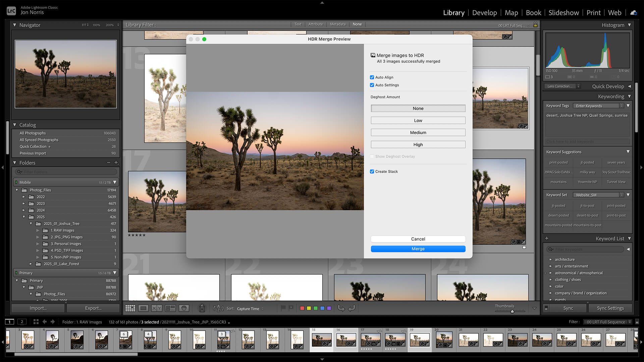Select the Painter spray can tool
This screenshot has width=644, height=362.
click(202, 308)
